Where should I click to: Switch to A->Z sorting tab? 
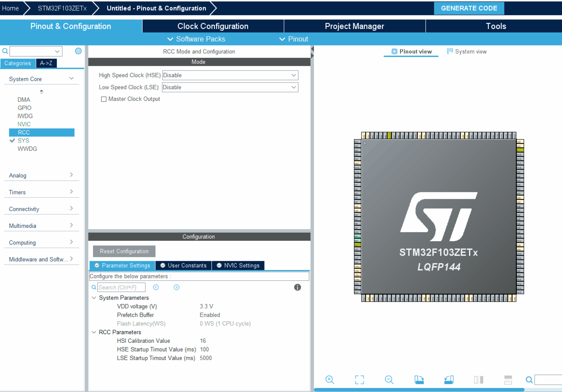pyautogui.click(x=46, y=63)
